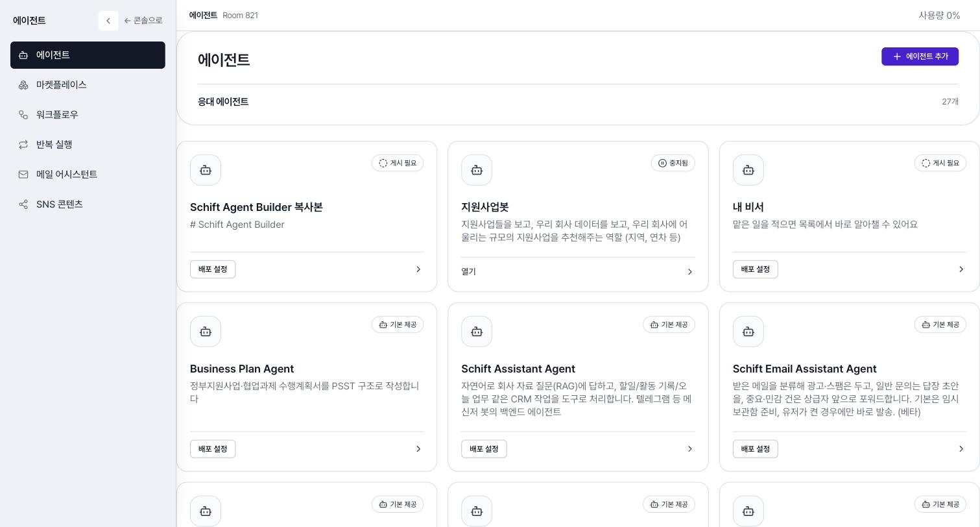The image size is (980, 527).
Task: Click 게시 필요 badge on Schift Agent Builder 복사본
Action: tap(398, 163)
